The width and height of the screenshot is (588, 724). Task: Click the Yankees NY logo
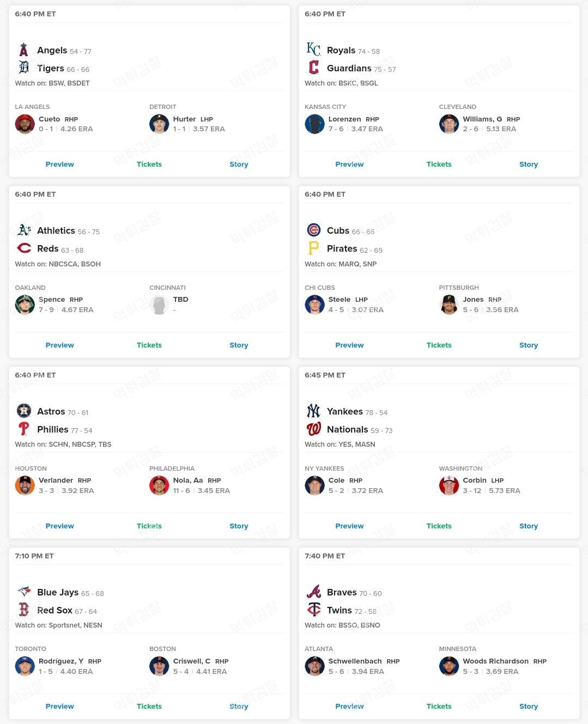[x=313, y=411]
